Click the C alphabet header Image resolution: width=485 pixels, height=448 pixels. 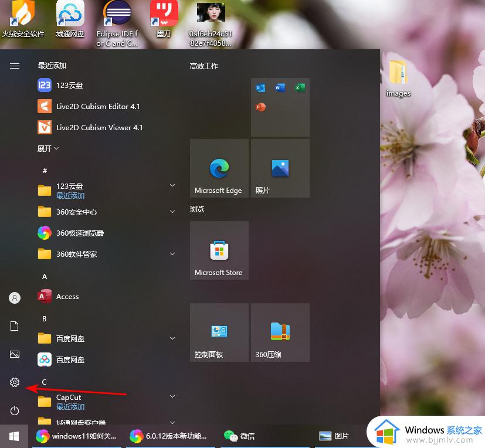pos(44,382)
